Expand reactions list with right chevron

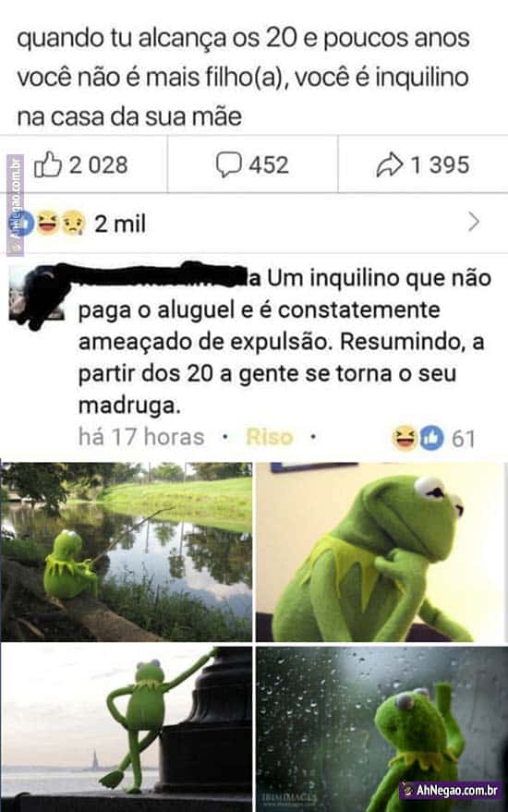[474, 222]
